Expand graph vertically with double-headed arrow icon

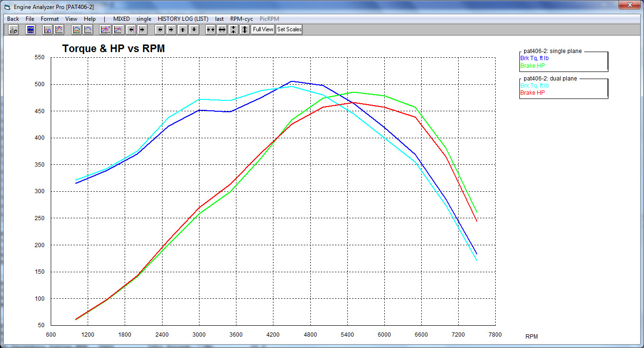coord(244,29)
